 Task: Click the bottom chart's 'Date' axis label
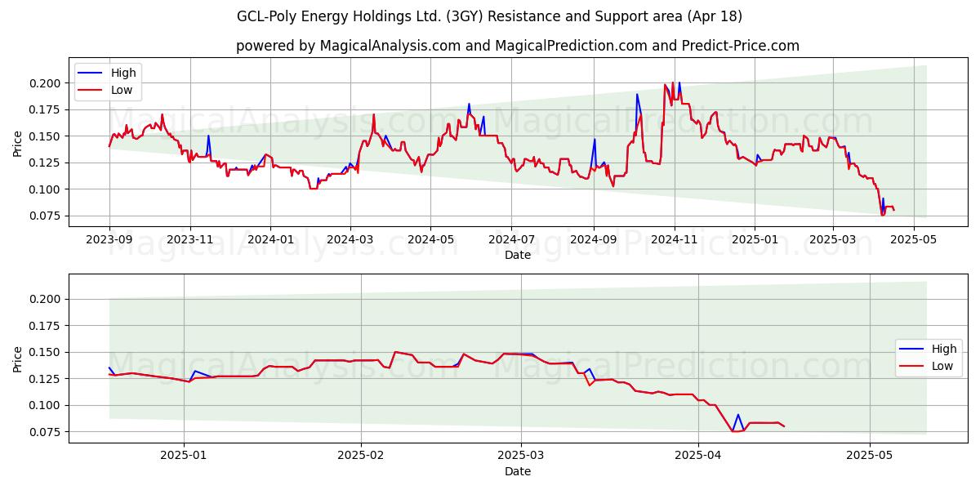(518, 471)
